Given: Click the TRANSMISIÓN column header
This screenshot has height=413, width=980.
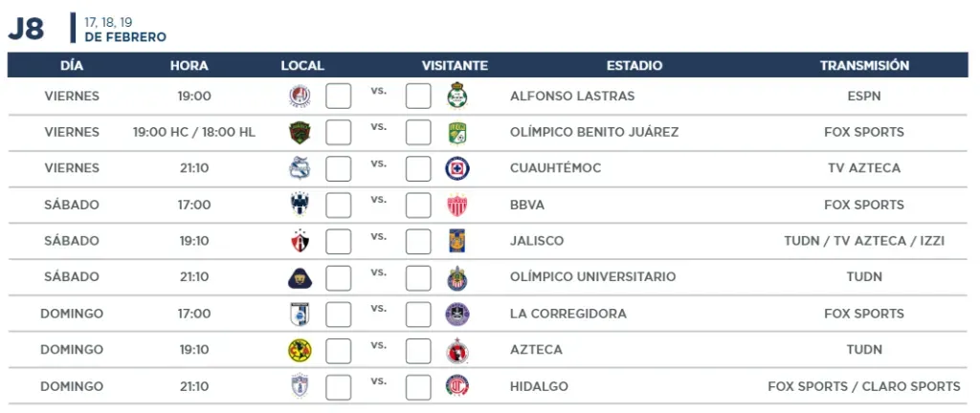Looking at the screenshot, I should click(x=864, y=66).
